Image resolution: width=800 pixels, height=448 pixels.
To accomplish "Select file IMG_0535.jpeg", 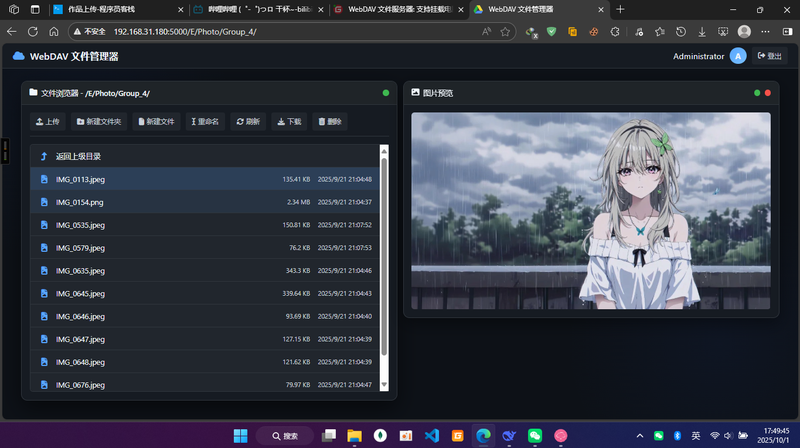I will point(205,225).
